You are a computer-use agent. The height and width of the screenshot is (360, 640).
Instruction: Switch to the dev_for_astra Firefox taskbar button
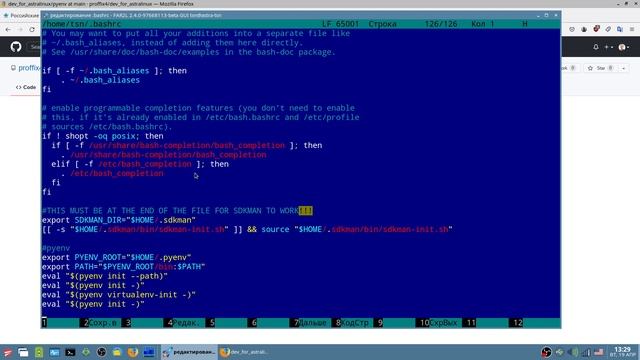[244, 352]
